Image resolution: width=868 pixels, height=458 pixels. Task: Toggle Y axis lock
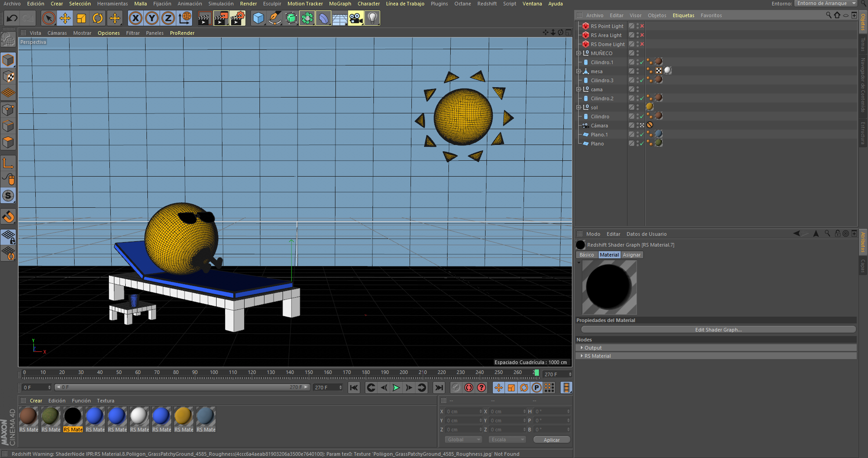click(151, 19)
